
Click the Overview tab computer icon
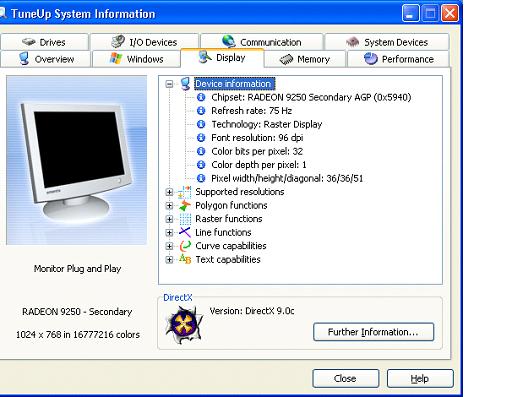24,58
